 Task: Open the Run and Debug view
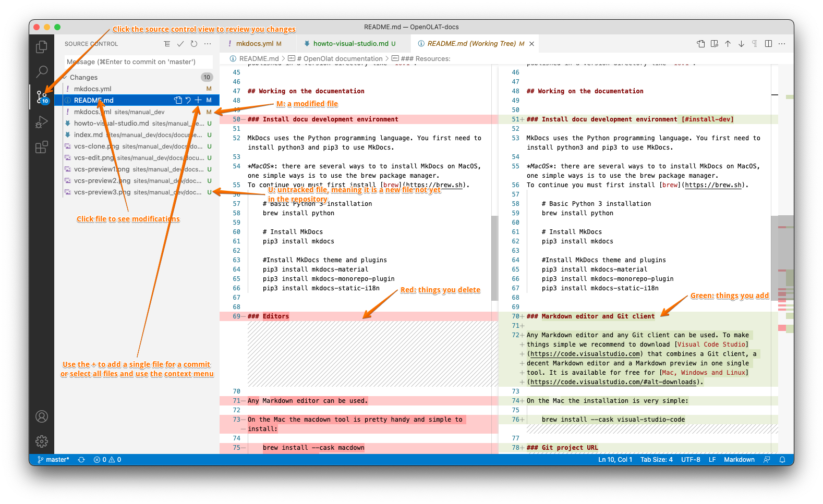[42, 122]
